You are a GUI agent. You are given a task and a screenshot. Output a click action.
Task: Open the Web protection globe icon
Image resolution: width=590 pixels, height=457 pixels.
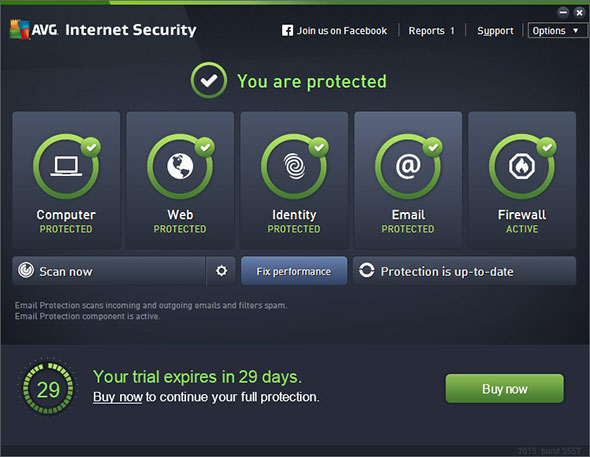180,166
